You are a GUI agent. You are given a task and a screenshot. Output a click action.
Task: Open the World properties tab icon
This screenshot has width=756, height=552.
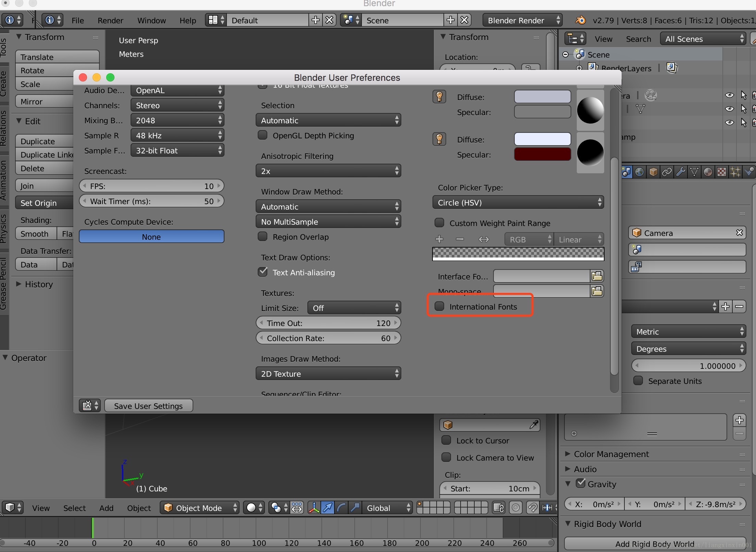tap(639, 172)
